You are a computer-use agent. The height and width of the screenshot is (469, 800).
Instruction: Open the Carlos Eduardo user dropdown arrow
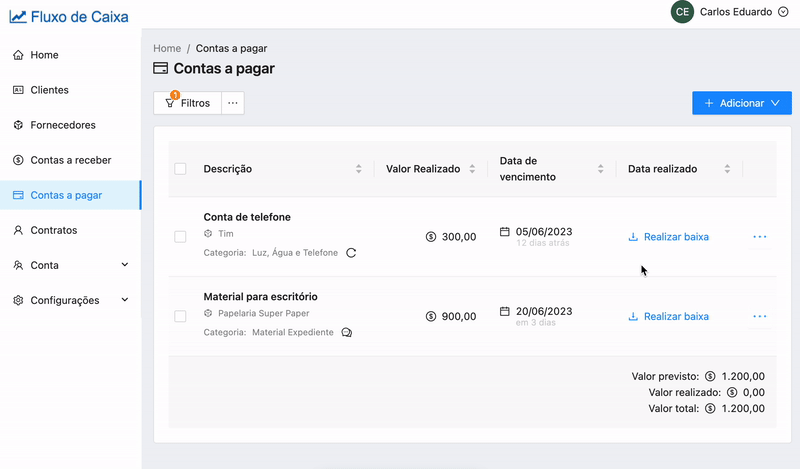click(783, 12)
